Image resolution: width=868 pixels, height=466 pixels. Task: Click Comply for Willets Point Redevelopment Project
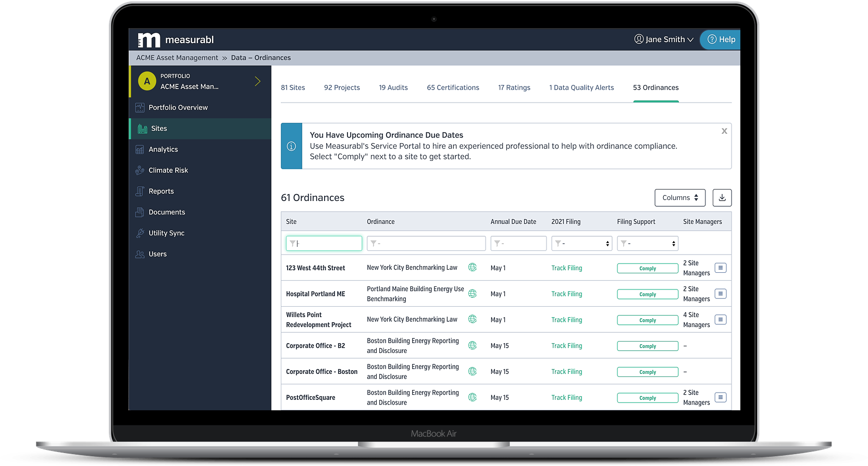click(648, 320)
